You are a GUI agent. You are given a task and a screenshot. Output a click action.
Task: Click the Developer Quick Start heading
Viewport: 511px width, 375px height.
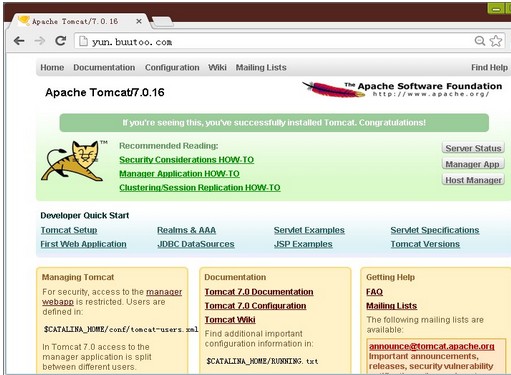tap(85, 215)
